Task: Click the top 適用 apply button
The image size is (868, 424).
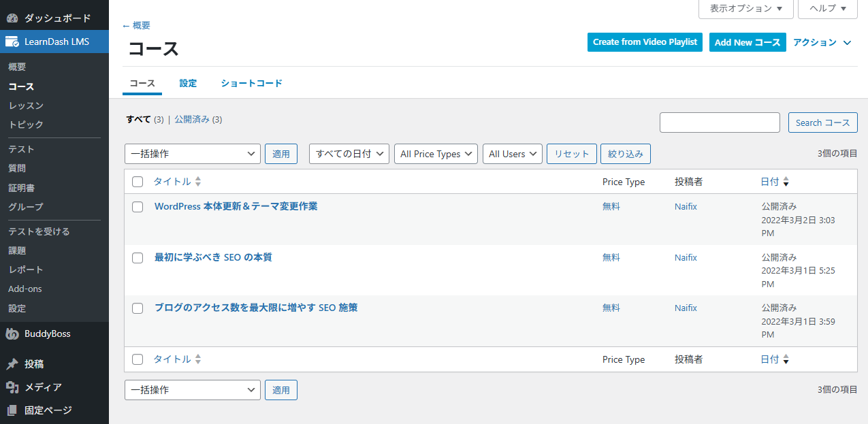Action: pyautogui.click(x=281, y=154)
